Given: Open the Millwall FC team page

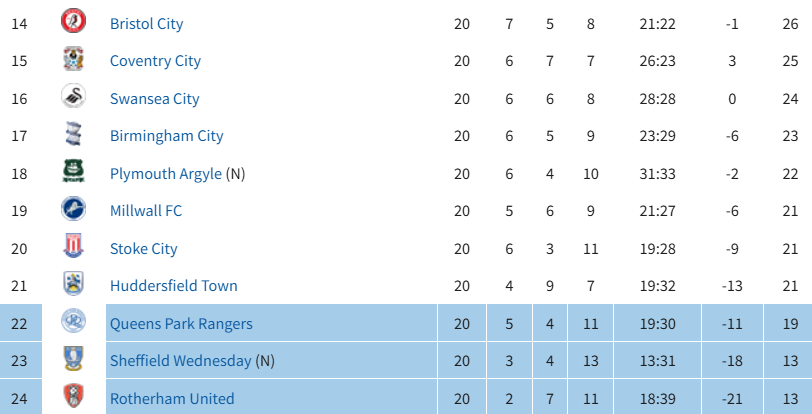Looking at the screenshot, I should [146, 211].
